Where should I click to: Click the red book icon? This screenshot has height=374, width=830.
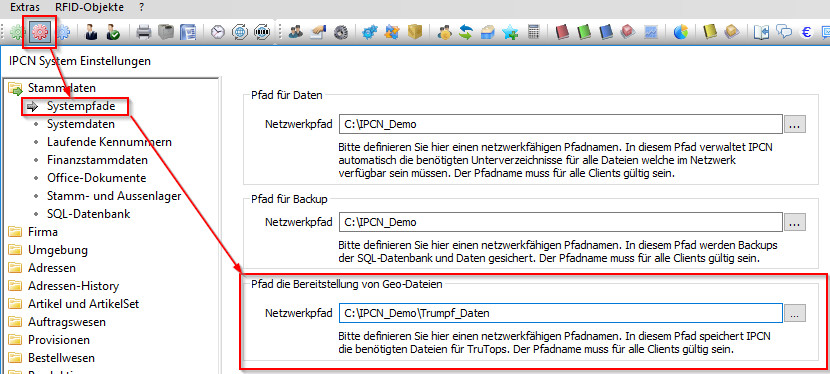click(563, 32)
